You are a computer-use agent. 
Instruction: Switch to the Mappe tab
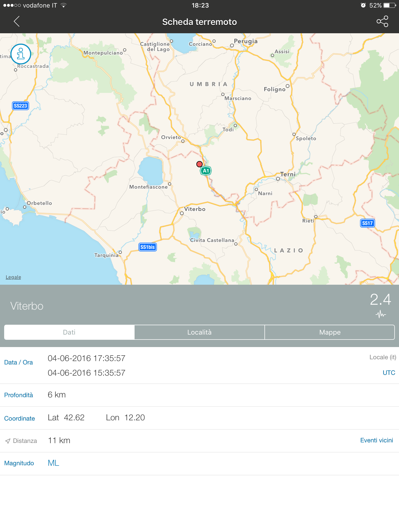[330, 332]
